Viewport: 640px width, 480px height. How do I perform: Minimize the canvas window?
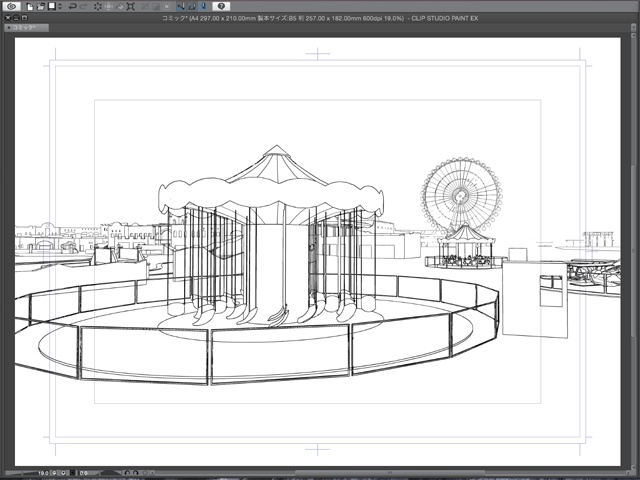pos(16,18)
